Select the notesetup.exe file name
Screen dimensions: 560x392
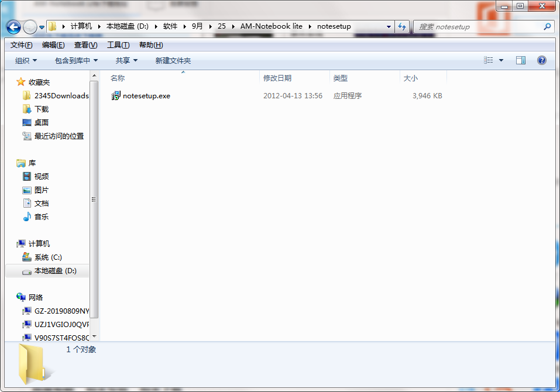[x=146, y=96]
